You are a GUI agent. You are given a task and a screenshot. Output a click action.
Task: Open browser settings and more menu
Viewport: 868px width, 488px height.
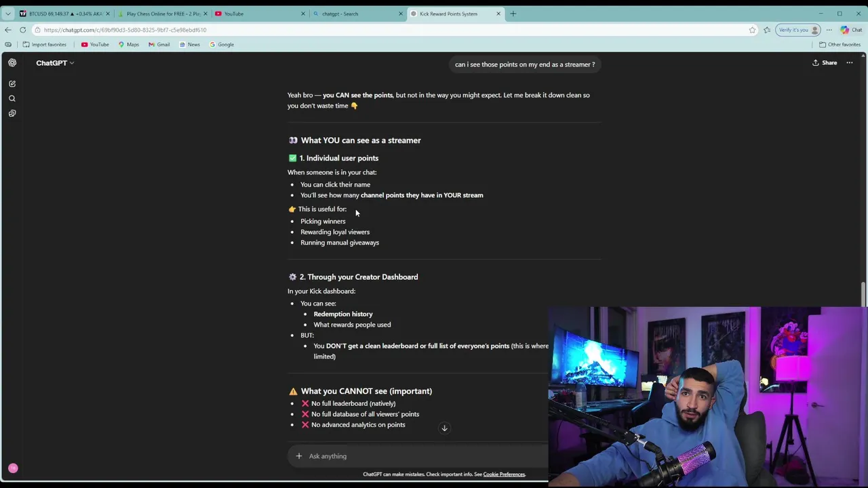[829, 30]
